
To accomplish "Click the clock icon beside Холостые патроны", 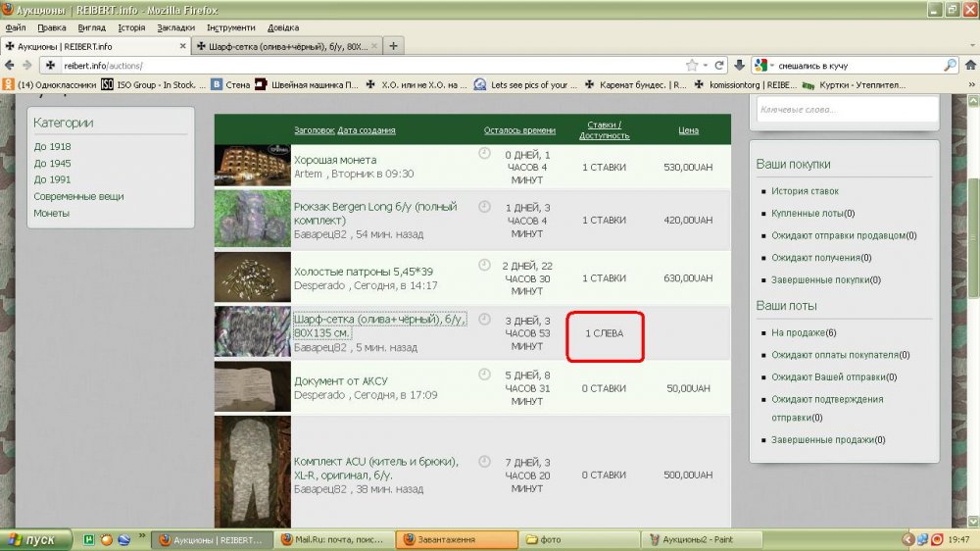I will click(x=483, y=265).
